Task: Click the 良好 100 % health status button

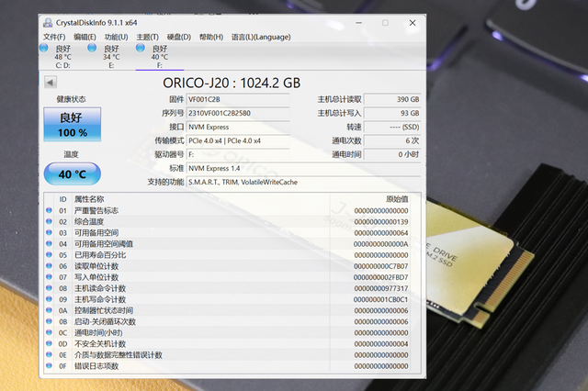Action: coord(73,124)
